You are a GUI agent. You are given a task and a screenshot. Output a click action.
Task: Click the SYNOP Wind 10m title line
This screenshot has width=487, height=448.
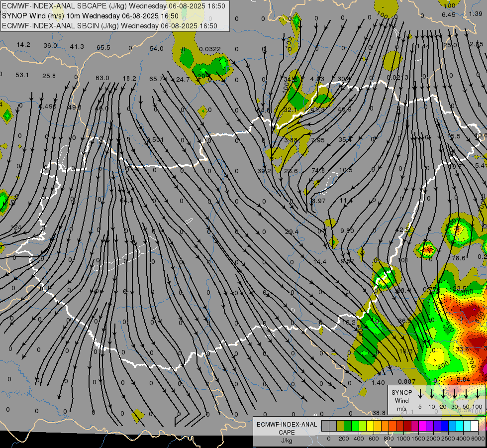point(91,16)
